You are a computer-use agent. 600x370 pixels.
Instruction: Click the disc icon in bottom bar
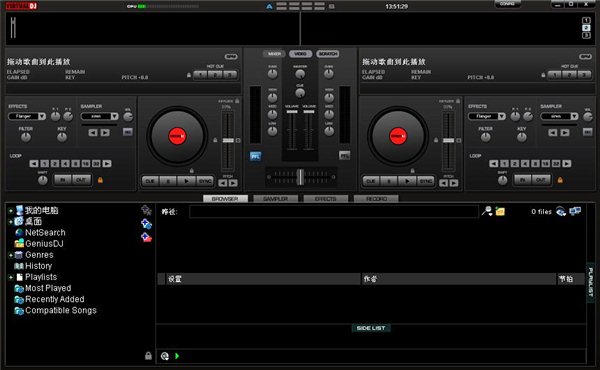tap(165, 356)
